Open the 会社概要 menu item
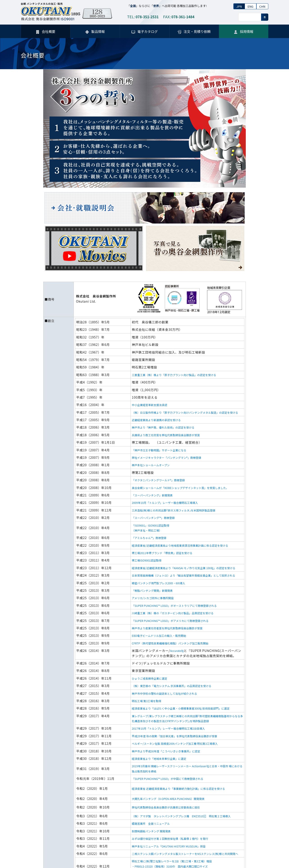Viewport: 289px width, 868px height. [x=46, y=32]
